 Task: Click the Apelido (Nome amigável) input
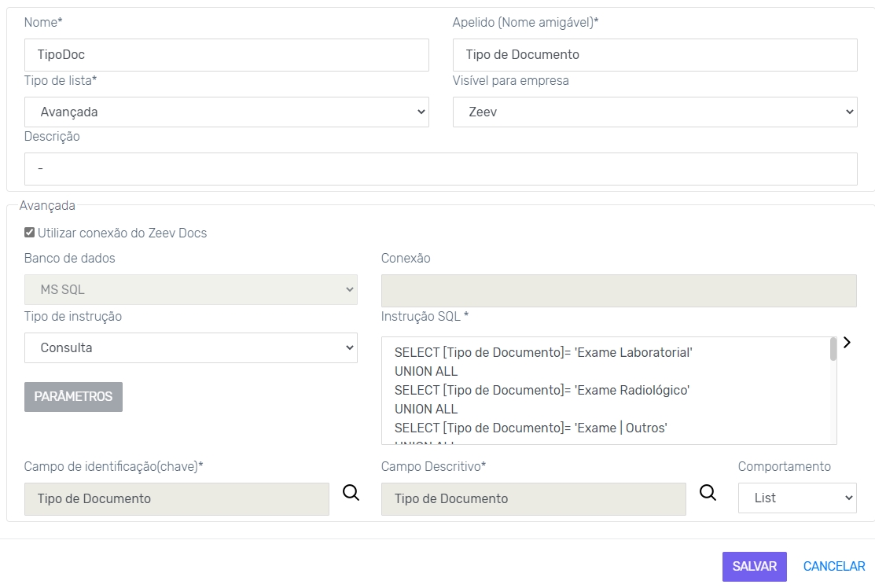coord(654,55)
